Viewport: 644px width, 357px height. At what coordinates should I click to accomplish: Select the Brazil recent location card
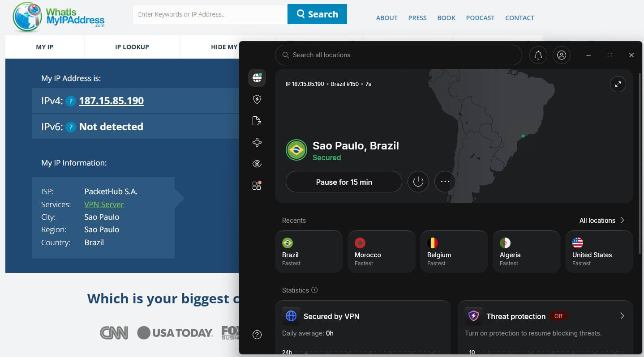(309, 251)
